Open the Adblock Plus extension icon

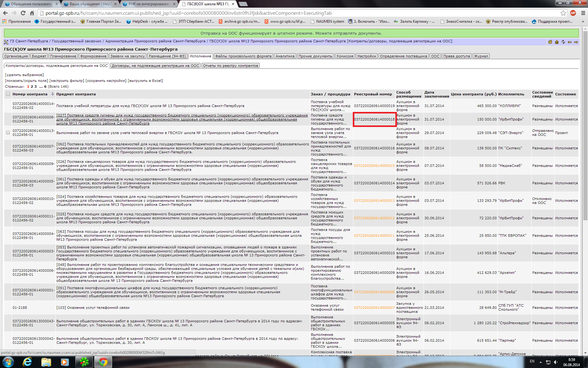pos(573,13)
